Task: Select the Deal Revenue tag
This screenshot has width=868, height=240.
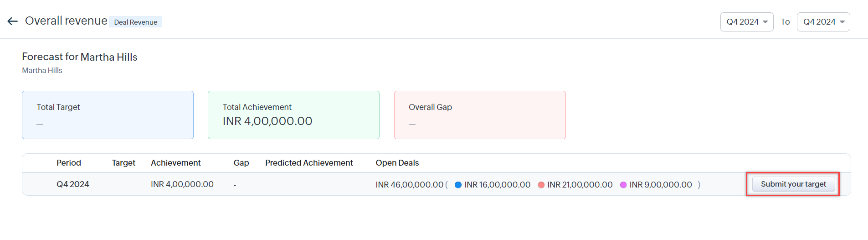Action: (x=135, y=22)
